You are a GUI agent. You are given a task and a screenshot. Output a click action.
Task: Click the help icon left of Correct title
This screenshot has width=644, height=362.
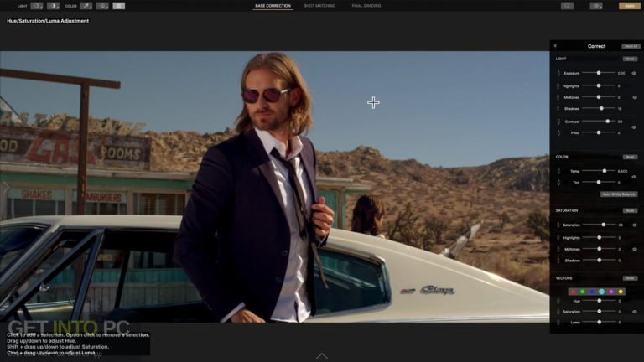(555, 46)
